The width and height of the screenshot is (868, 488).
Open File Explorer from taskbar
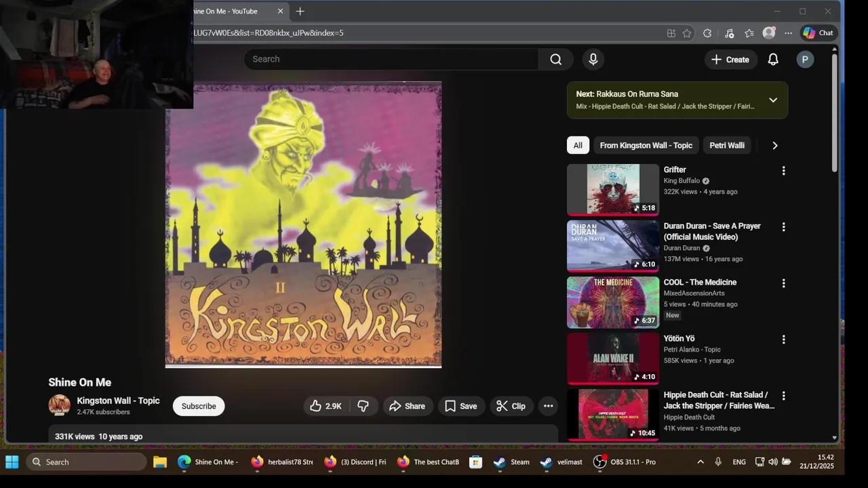click(160, 462)
